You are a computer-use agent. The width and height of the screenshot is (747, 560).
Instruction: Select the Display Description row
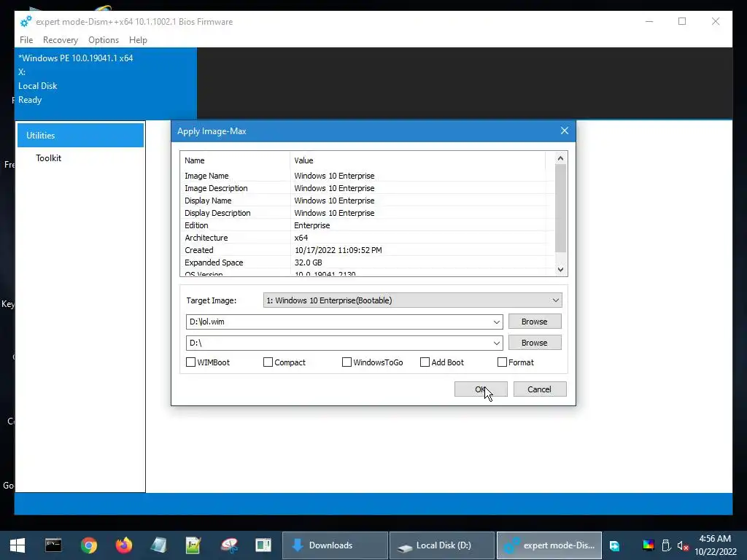tap(367, 213)
